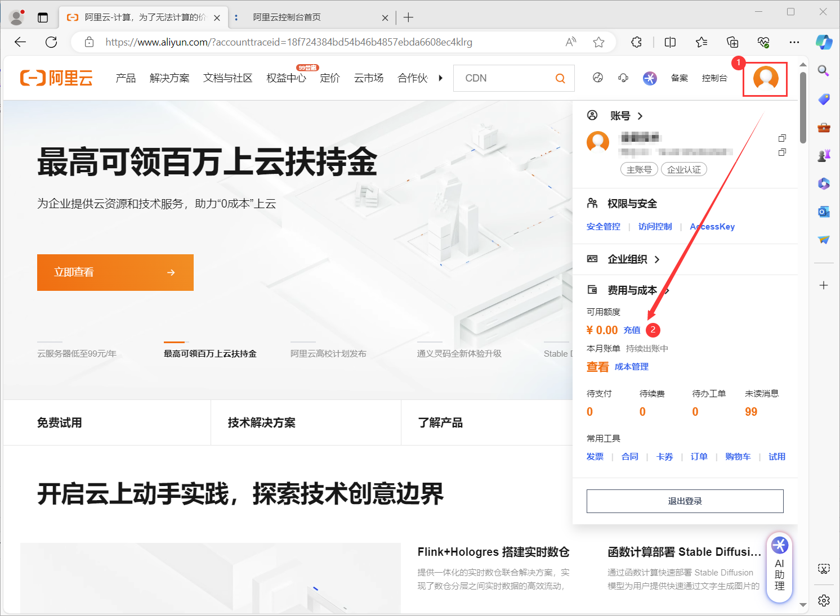Open the 购物车 shopping cart link

pyautogui.click(x=738, y=457)
